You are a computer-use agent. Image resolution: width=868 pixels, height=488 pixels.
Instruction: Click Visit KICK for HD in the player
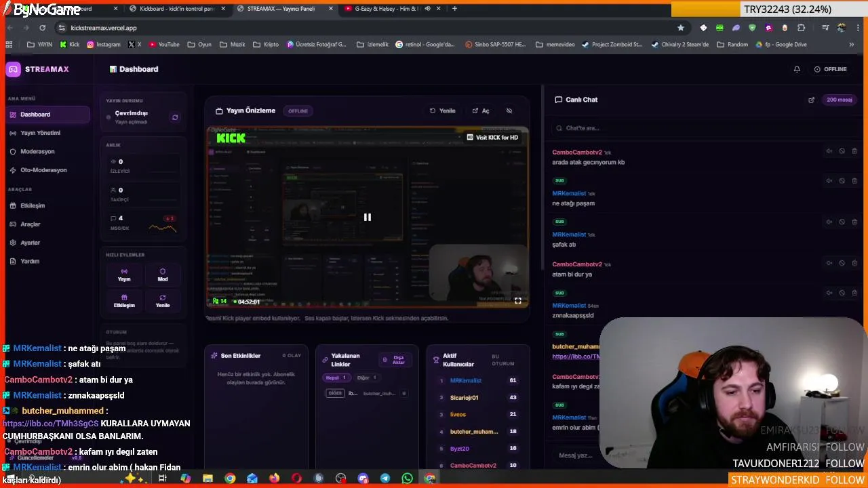pyautogui.click(x=492, y=137)
